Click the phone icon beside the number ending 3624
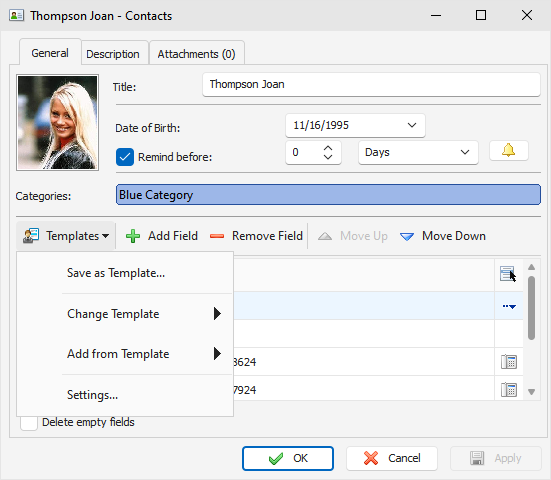Screen dimensions: 551x480 click(508, 362)
